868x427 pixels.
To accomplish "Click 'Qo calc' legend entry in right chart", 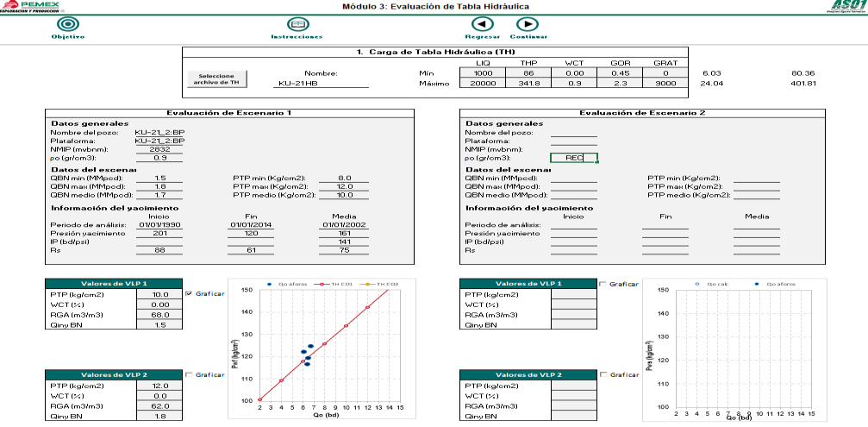I will (x=713, y=284).
